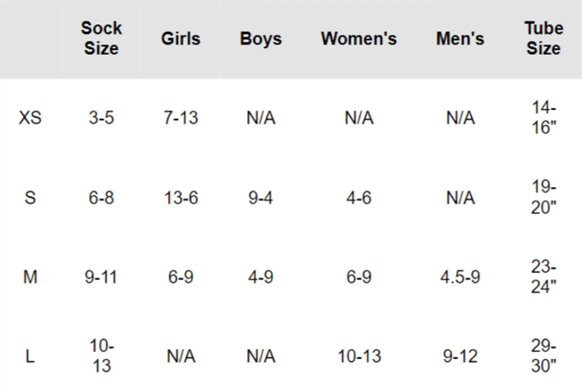The image size is (582, 392).
Task: Click the Sock Size column header
Action: pos(102,38)
